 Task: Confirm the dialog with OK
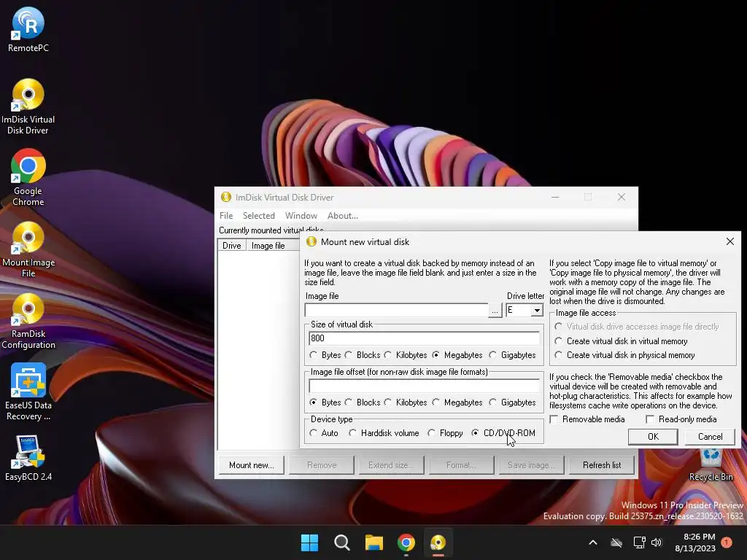653,437
